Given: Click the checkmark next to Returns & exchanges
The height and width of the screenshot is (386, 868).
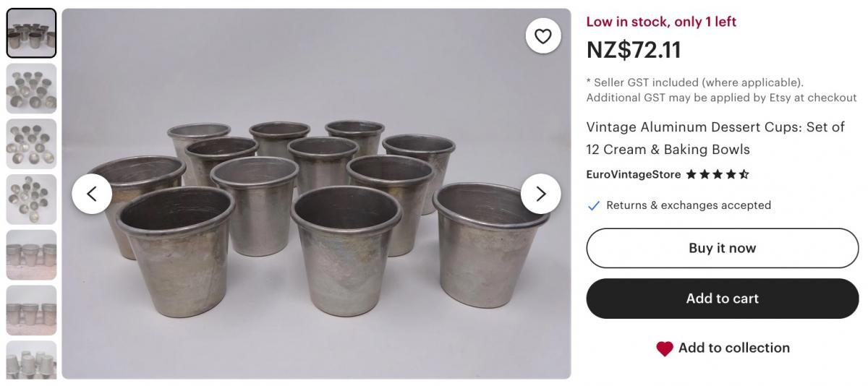Looking at the screenshot, I should click(x=594, y=205).
